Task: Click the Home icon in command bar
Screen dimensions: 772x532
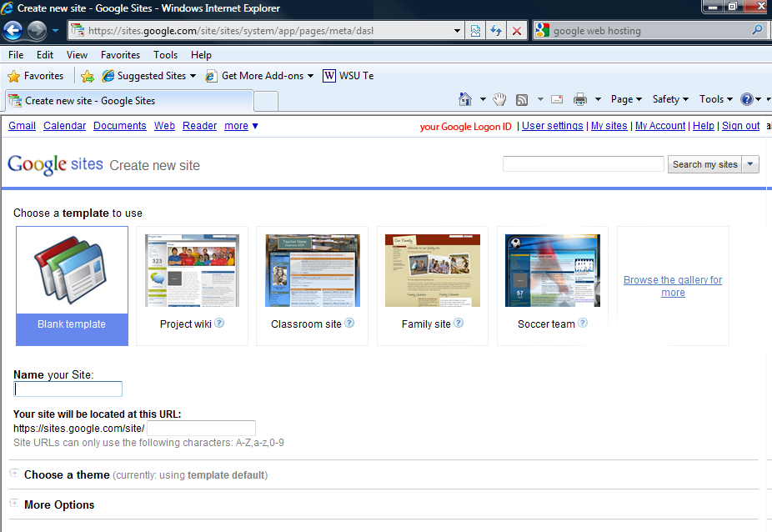Action: 465,99
